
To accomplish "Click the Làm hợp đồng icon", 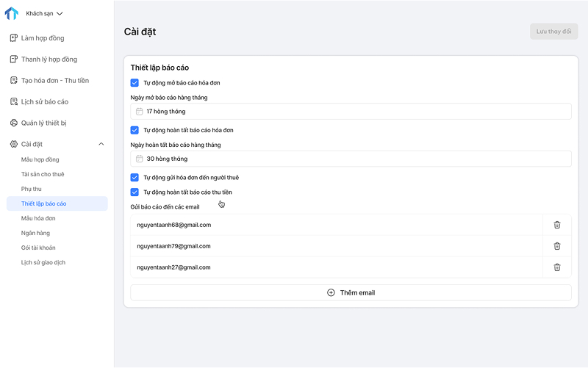I will [x=14, y=38].
